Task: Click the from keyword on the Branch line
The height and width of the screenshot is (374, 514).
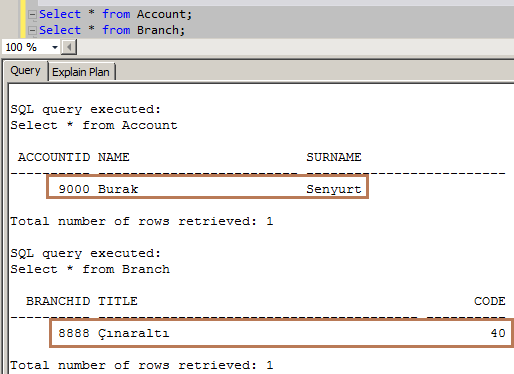Action: click(116, 30)
